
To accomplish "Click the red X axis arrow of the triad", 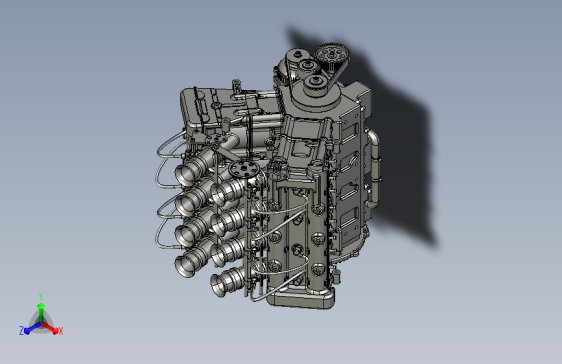I will (49, 327).
